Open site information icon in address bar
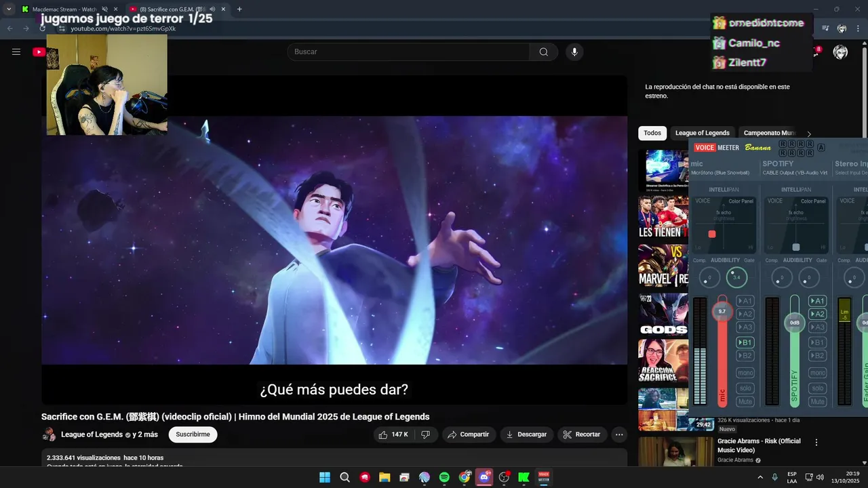 click(62, 29)
